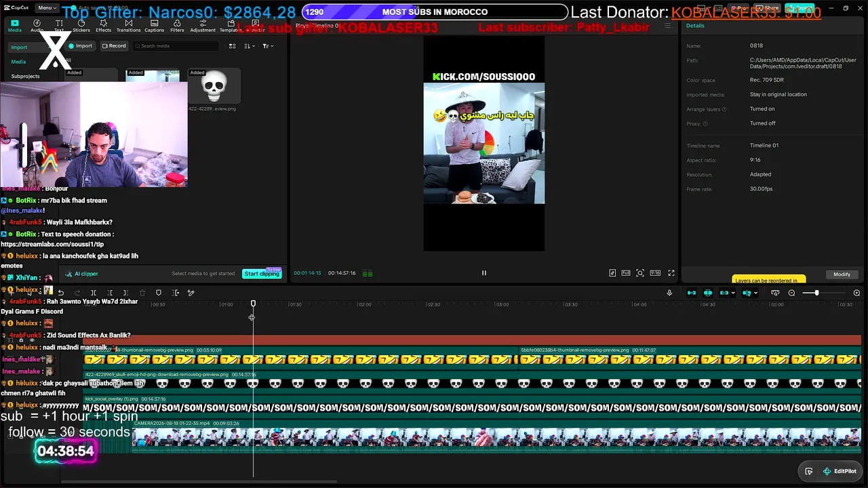Open the media filter dropdown
The image size is (868, 488).
coord(268,46)
